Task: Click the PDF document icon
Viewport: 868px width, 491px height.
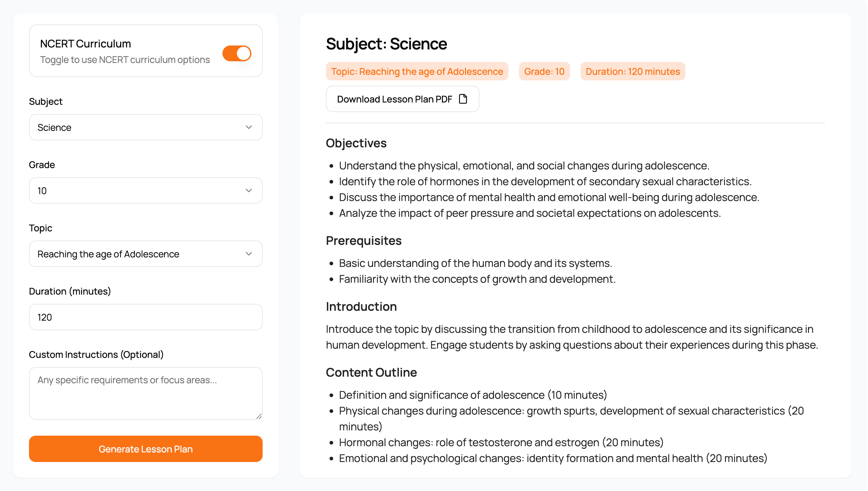Action: (464, 99)
